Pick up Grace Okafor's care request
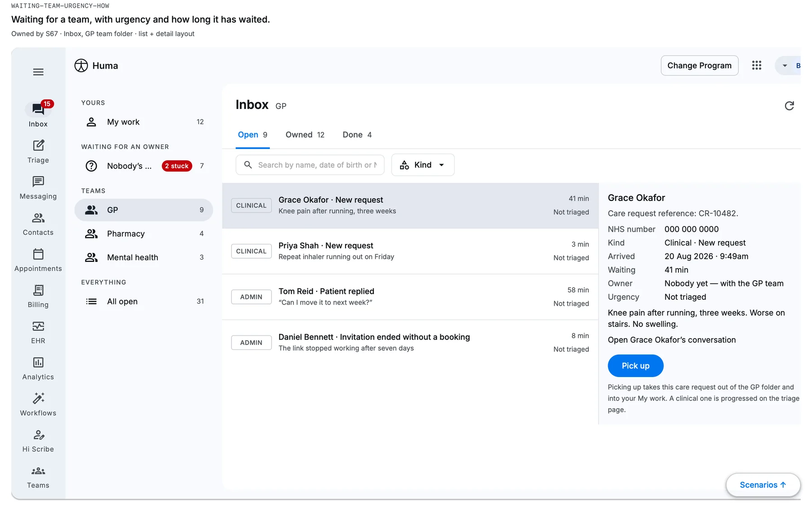The width and height of the screenshot is (812, 508). click(x=636, y=366)
